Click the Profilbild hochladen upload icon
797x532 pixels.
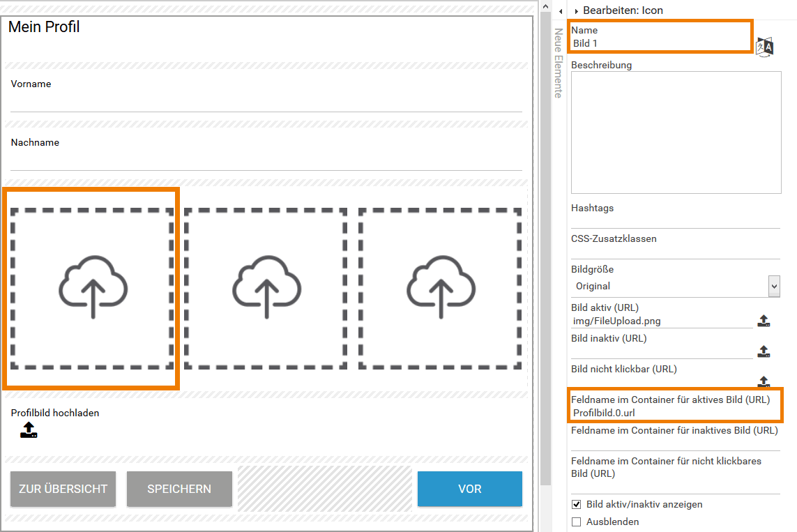pyautogui.click(x=29, y=430)
